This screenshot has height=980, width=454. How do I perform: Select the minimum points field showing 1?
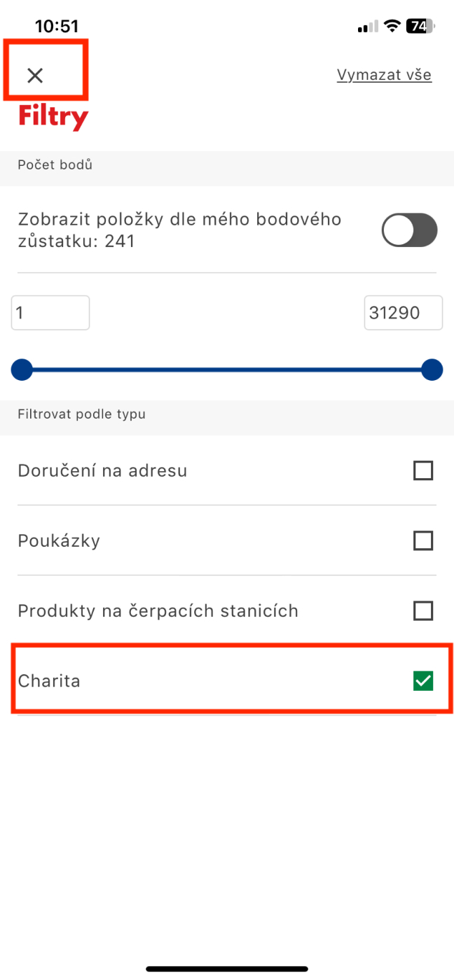pyautogui.click(x=50, y=312)
